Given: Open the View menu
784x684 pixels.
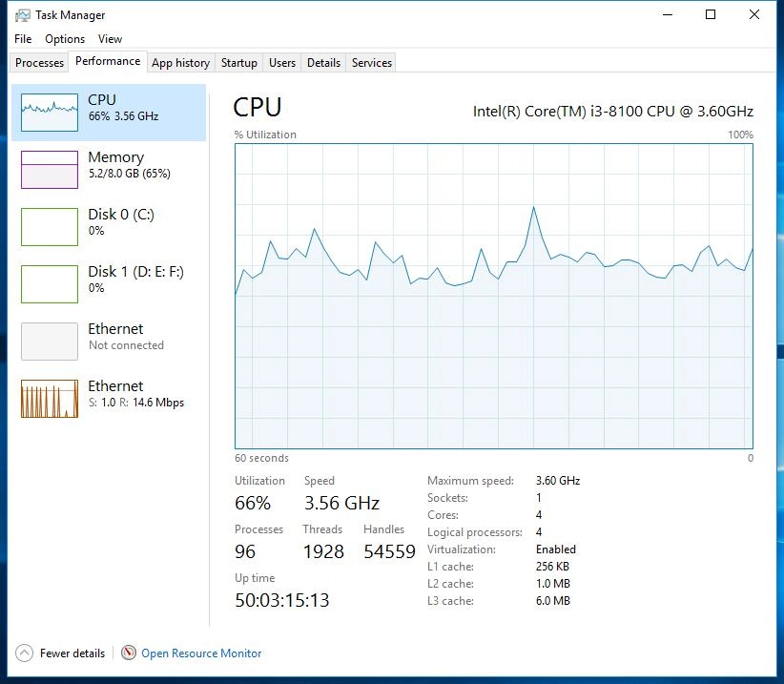Looking at the screenshot, I should 110,39.
